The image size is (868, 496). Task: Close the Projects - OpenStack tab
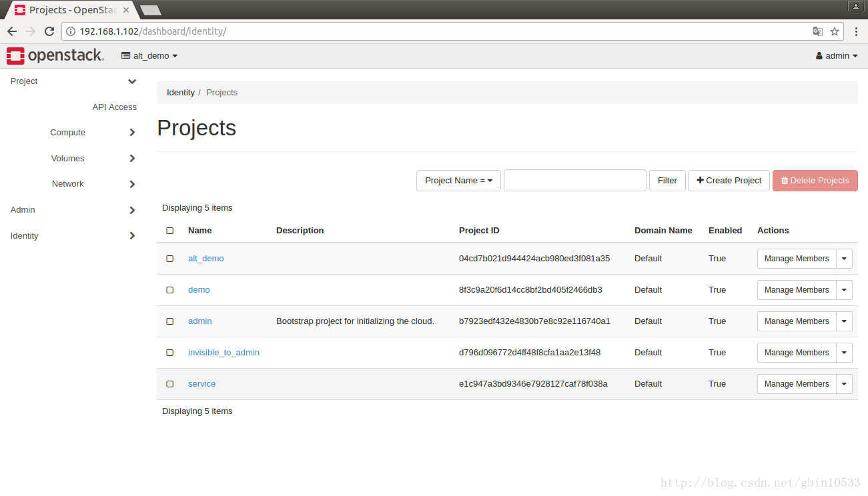pos(127,10)
